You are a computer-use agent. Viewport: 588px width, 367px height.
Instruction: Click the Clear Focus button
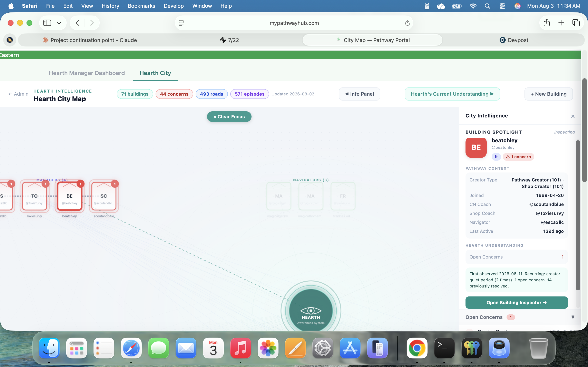(229, 116)
